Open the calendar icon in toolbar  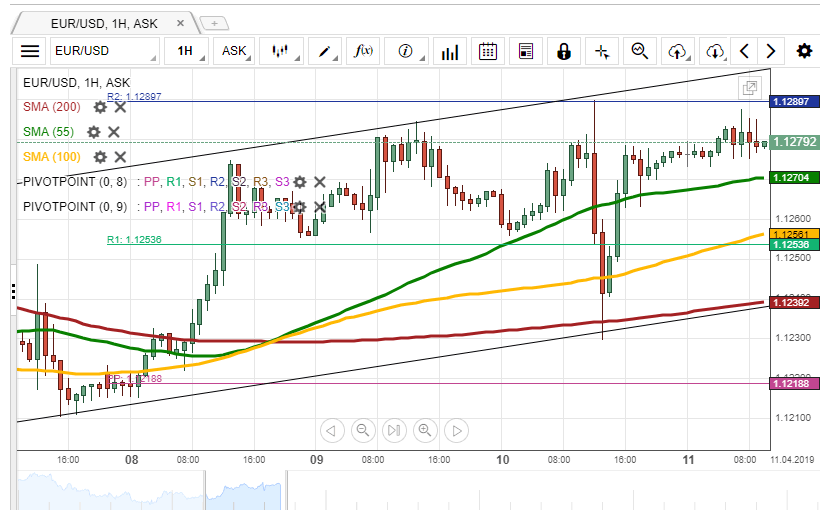point(488,51)
